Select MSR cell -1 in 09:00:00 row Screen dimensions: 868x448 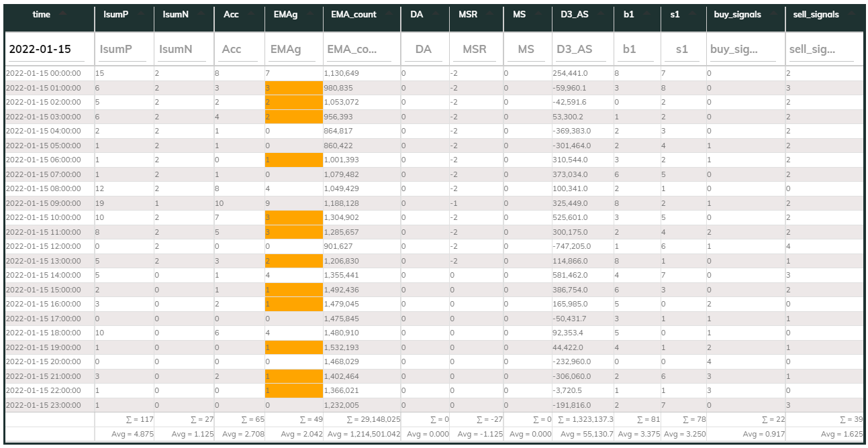476,203
